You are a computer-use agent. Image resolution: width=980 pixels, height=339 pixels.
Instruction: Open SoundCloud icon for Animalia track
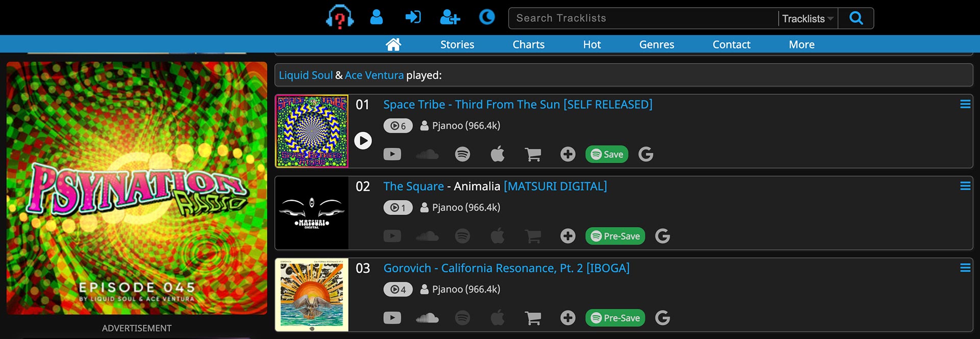[x=427, y=236]
